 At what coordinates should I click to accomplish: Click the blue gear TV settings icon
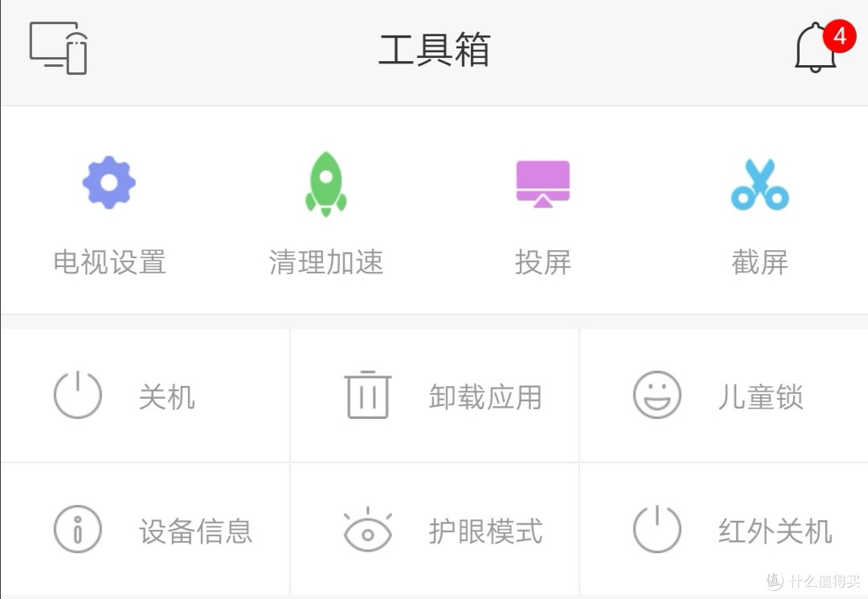pyautogui.click(x=109, y=183)
